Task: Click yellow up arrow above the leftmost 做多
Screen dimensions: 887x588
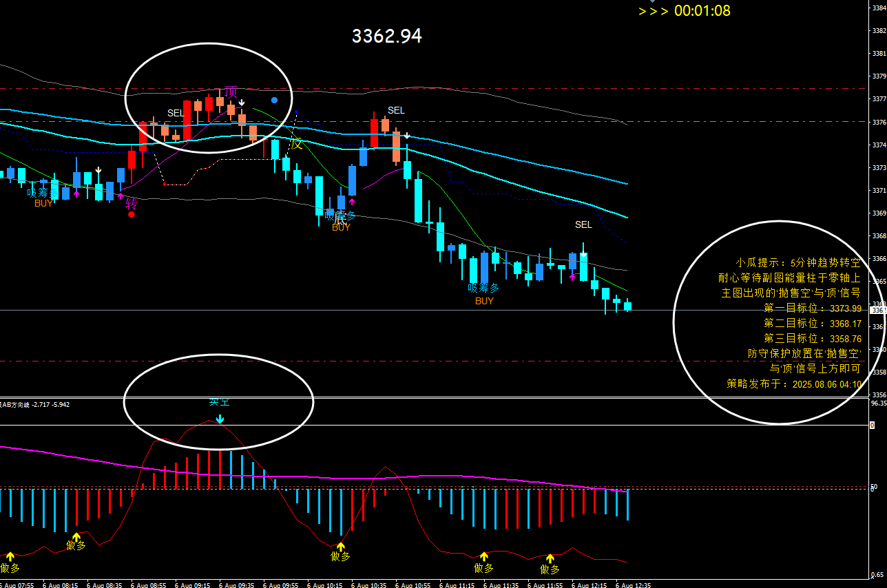Action: pyautogui.click(x=10, y=556)
